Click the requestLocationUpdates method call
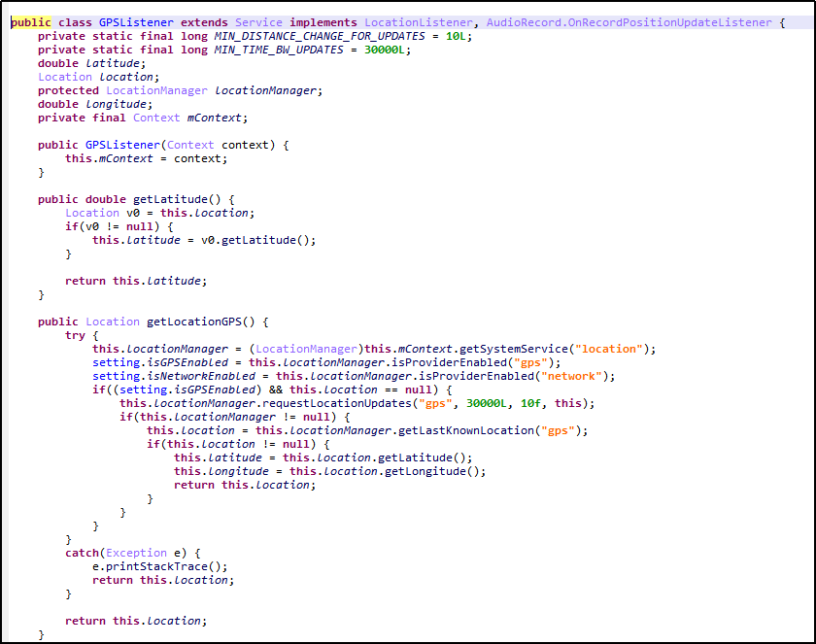Screen dimensions: 816x644 [x=330, y=403]
